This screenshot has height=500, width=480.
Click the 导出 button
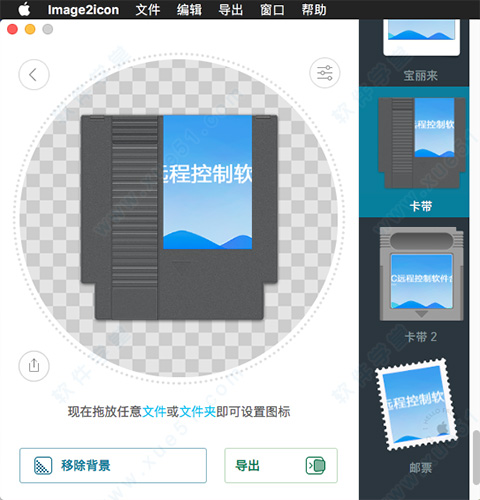point(281,465)
